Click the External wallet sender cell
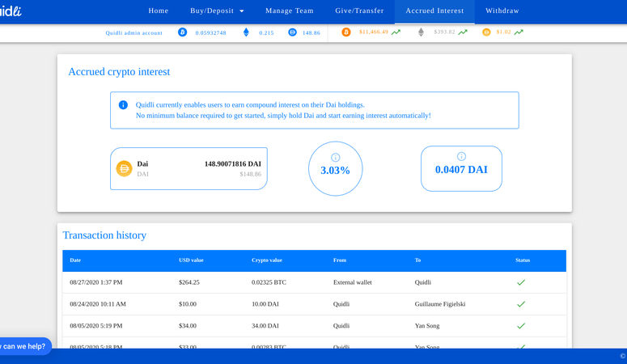Viewport: 627px width, 364px height. [352, 282]
